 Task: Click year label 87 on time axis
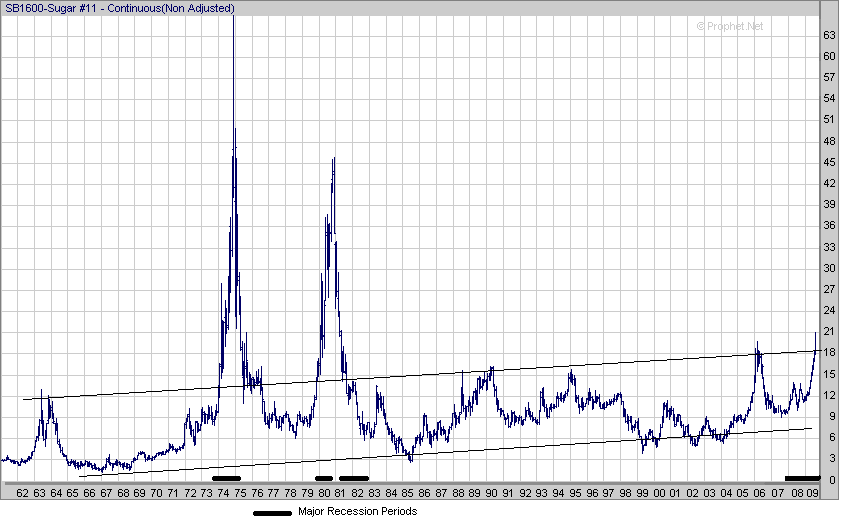click(x=441, y=493)
